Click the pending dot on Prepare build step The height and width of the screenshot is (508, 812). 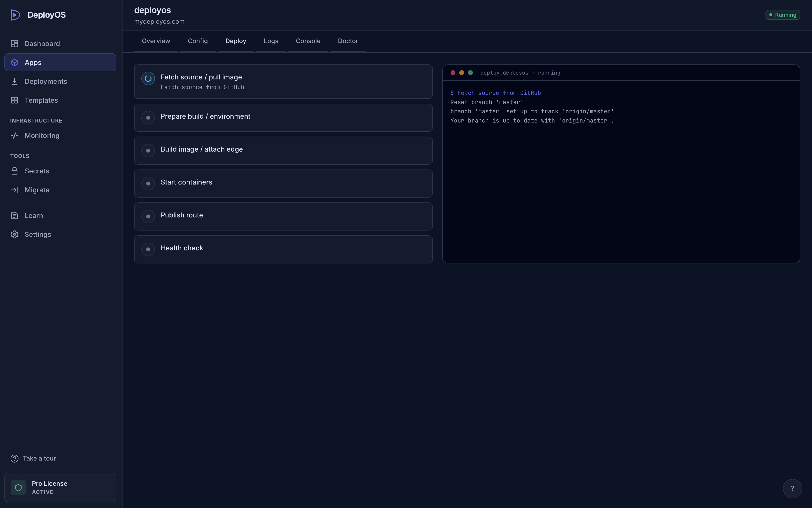[148, 118]
